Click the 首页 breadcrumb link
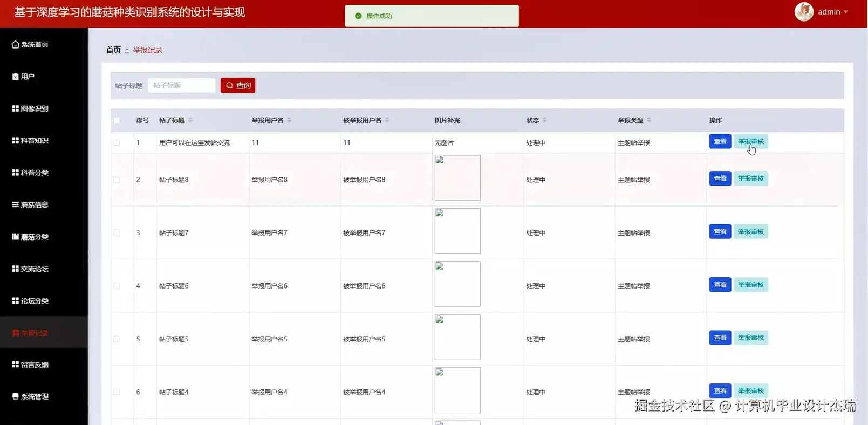Viewport: 868px width, 425px height. pos(113,50)
